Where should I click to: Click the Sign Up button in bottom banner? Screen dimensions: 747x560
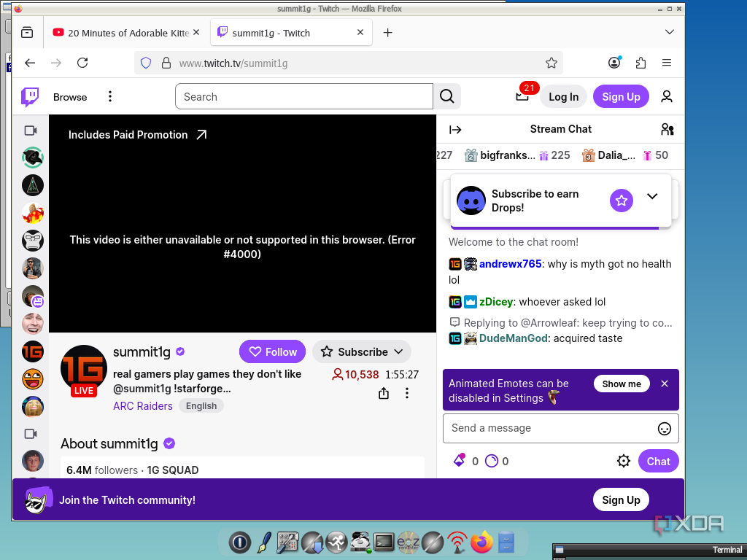pyautogui.click(x=621, y=500)
